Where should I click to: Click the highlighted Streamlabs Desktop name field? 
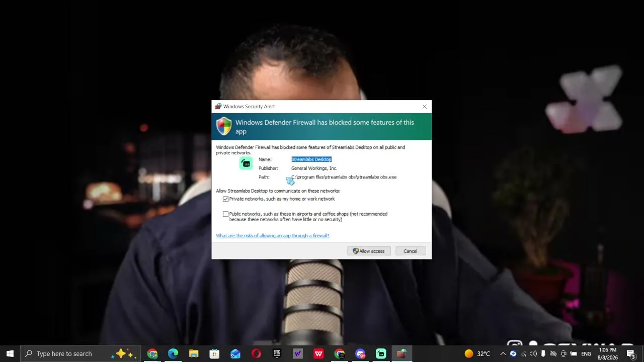tap(311, 159)
